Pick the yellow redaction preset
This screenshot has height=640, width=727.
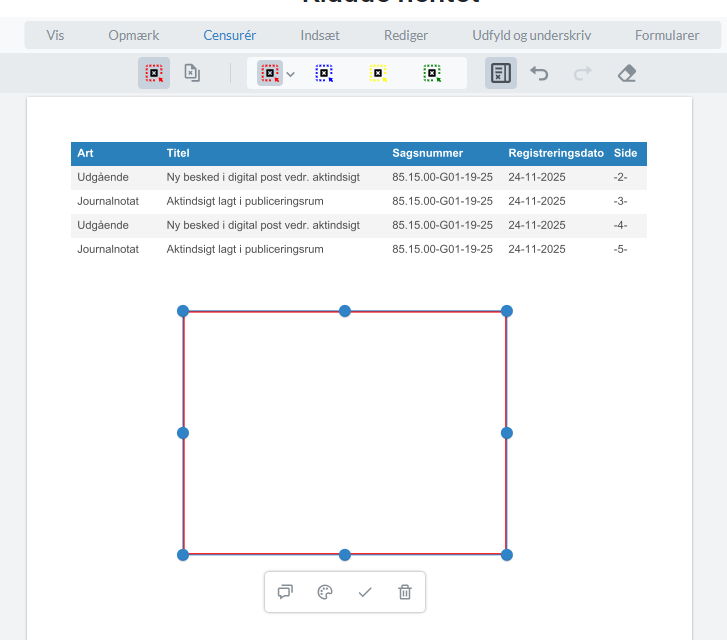(378, 73)
